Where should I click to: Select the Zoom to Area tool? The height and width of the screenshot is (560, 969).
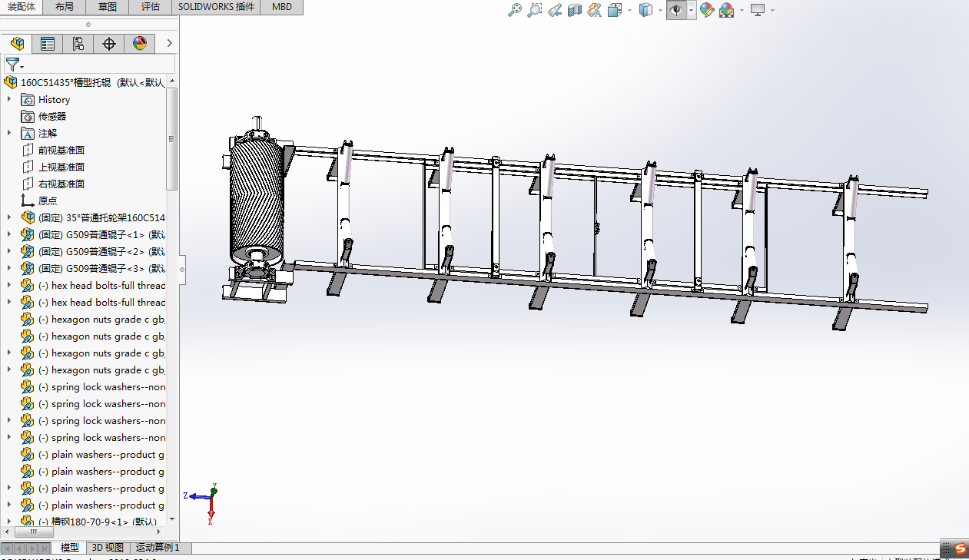[535, 10]
